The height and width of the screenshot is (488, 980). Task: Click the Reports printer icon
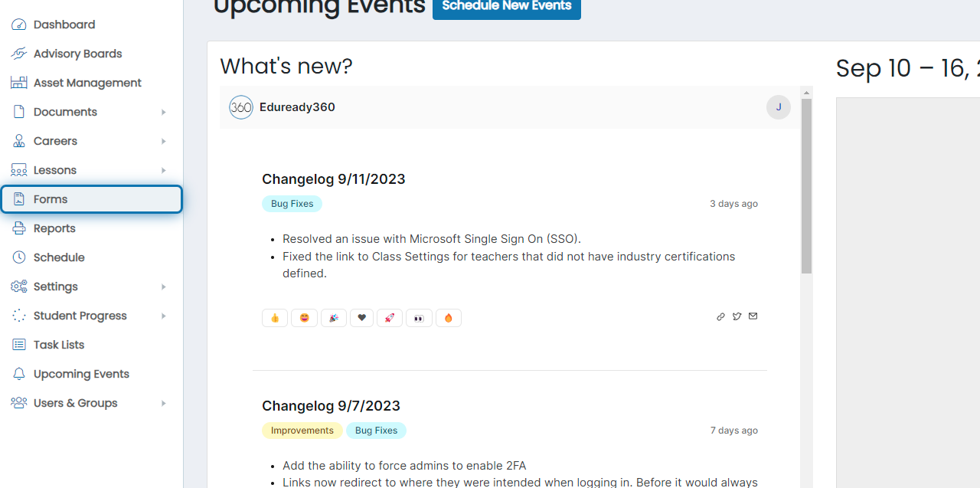(19, 228)
